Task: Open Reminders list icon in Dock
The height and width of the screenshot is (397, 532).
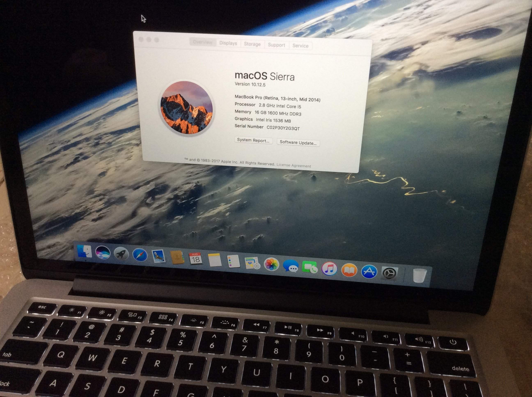Action: click(x=233, y=261)
